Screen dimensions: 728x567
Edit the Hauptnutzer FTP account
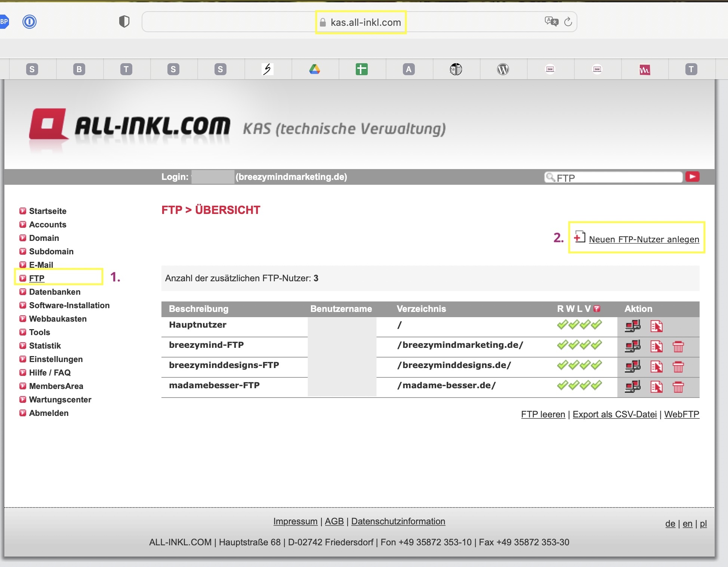(657, 326)
